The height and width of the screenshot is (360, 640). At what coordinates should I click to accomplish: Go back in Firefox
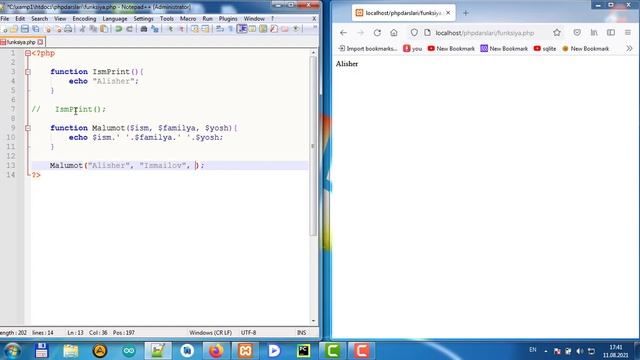[x=343, y=33]
